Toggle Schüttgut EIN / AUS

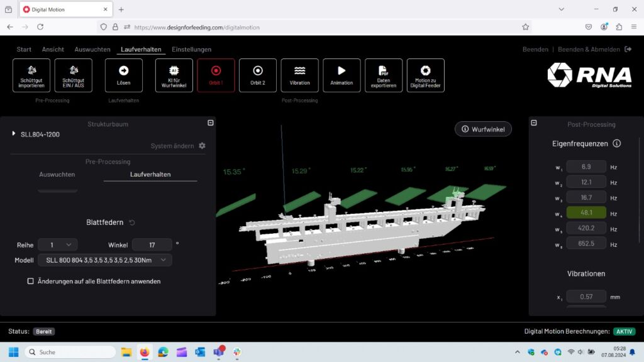click(x=73, y=75)
